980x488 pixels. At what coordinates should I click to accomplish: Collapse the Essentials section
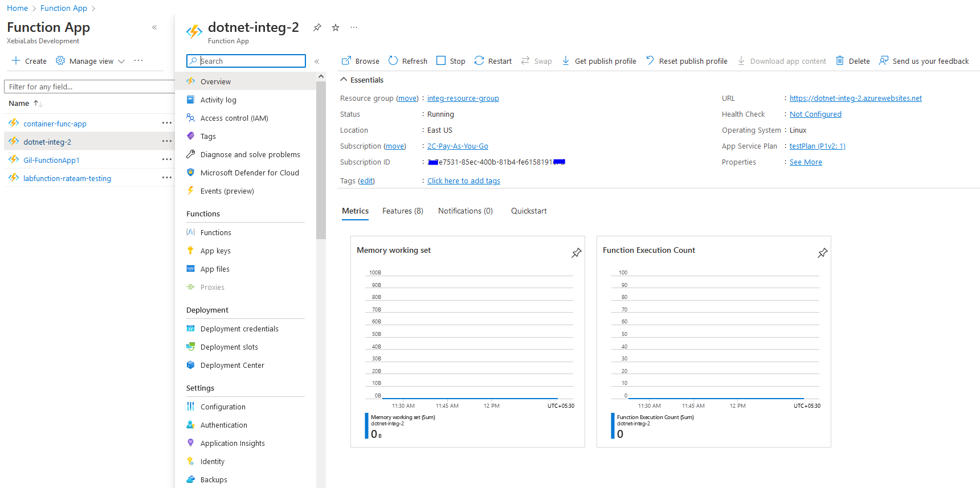tap(362, 80)
